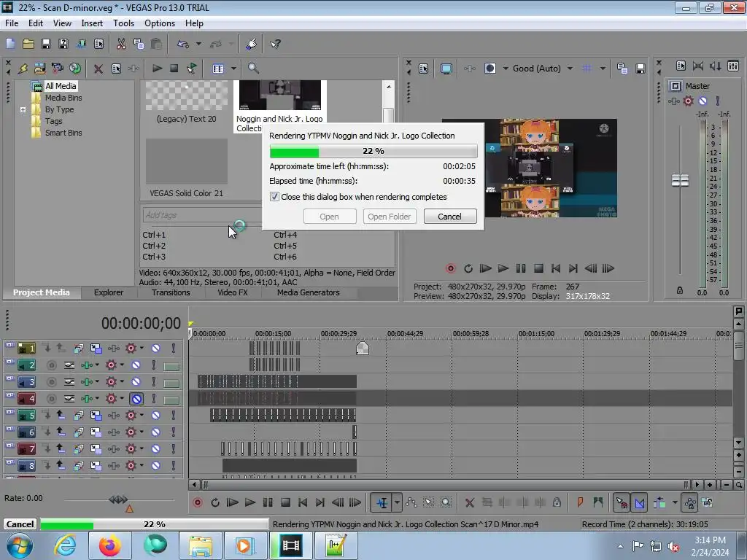Image resolution: width=747 pixels, height=560 pixels.
Task: Click the Open project folder icon
Action: point(28,44)
